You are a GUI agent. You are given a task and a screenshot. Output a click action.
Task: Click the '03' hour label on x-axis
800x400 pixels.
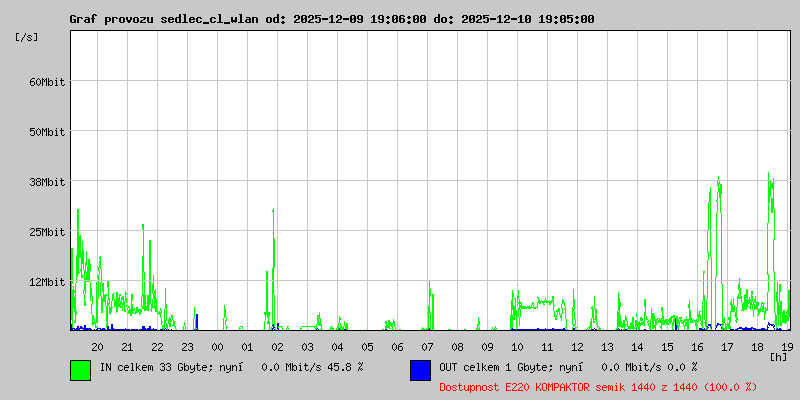(307, 347)
